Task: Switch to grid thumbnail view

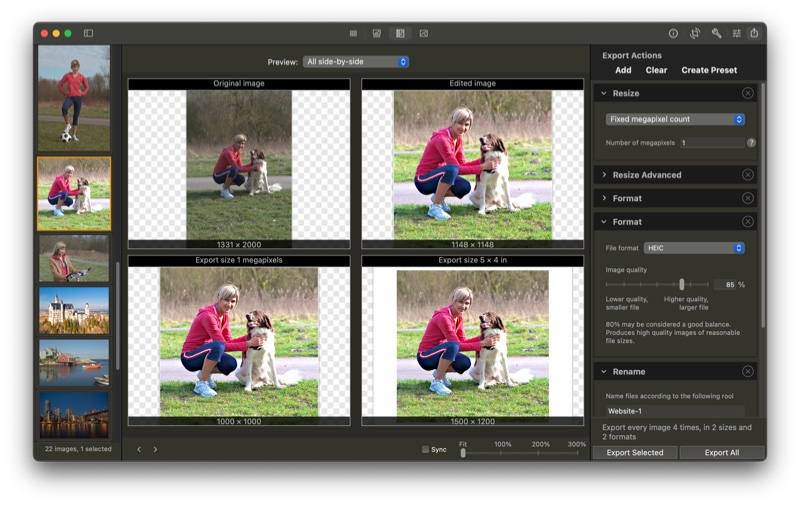Action: pos(353,33)
